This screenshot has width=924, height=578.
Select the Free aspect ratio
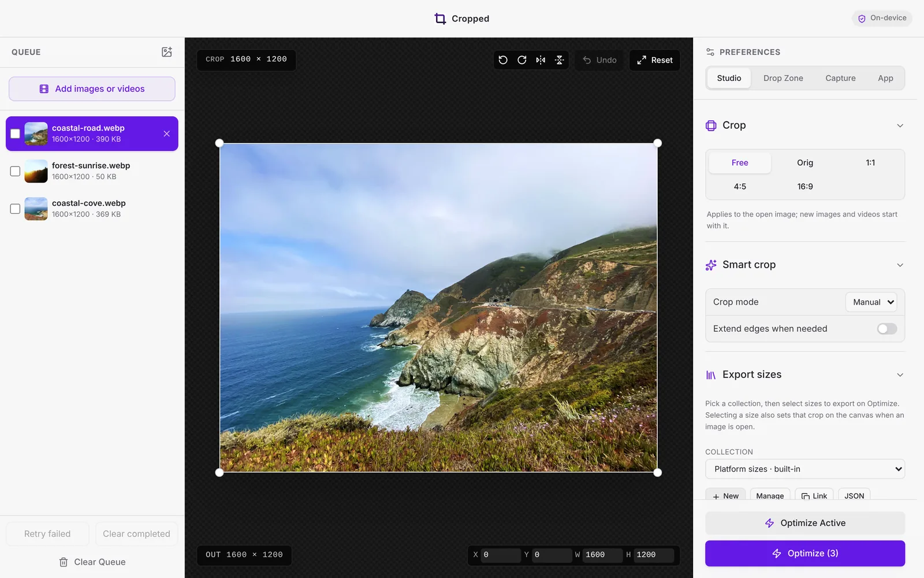point(740,163)
